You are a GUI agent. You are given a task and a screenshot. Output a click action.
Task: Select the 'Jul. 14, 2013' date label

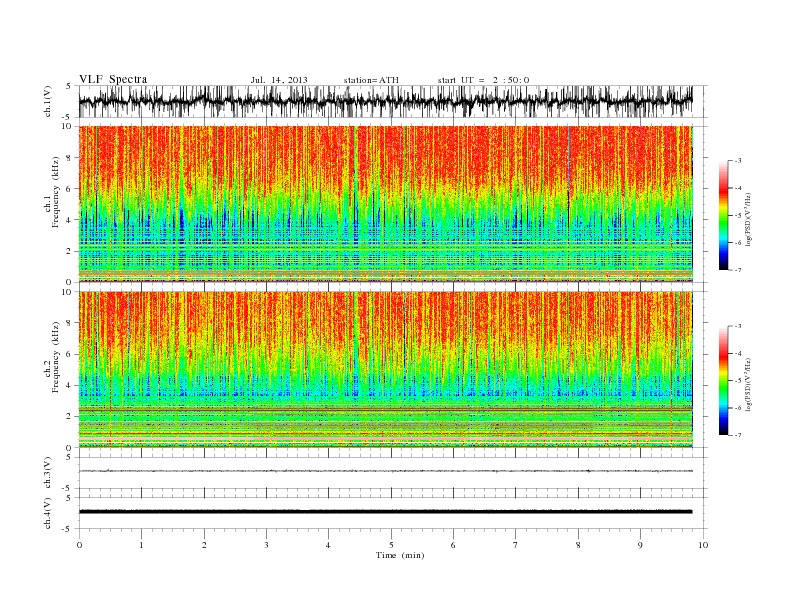click(x=279, y=80)
